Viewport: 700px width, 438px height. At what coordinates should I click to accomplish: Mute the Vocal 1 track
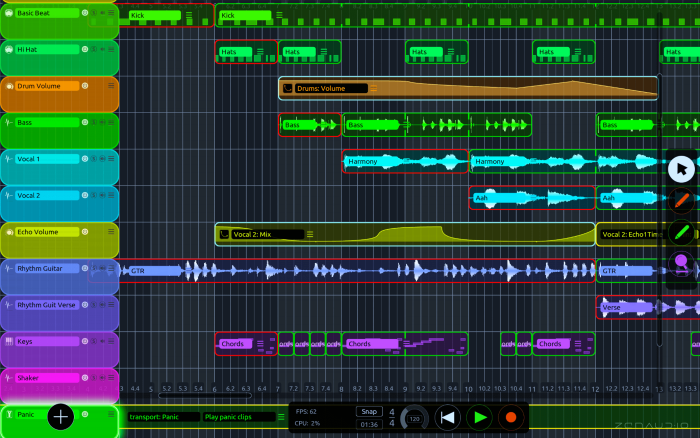tap(103, 159)
